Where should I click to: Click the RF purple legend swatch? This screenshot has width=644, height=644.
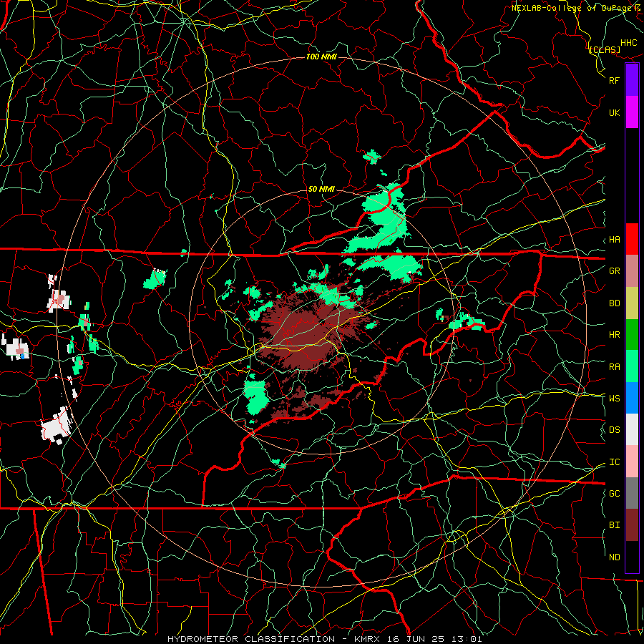[x=632, y=80]
